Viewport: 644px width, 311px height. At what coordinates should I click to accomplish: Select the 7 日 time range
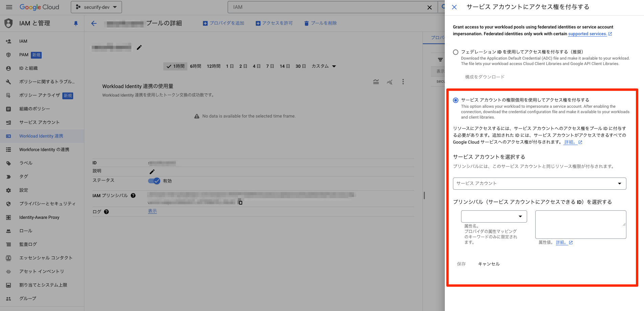tap(270, 66)
